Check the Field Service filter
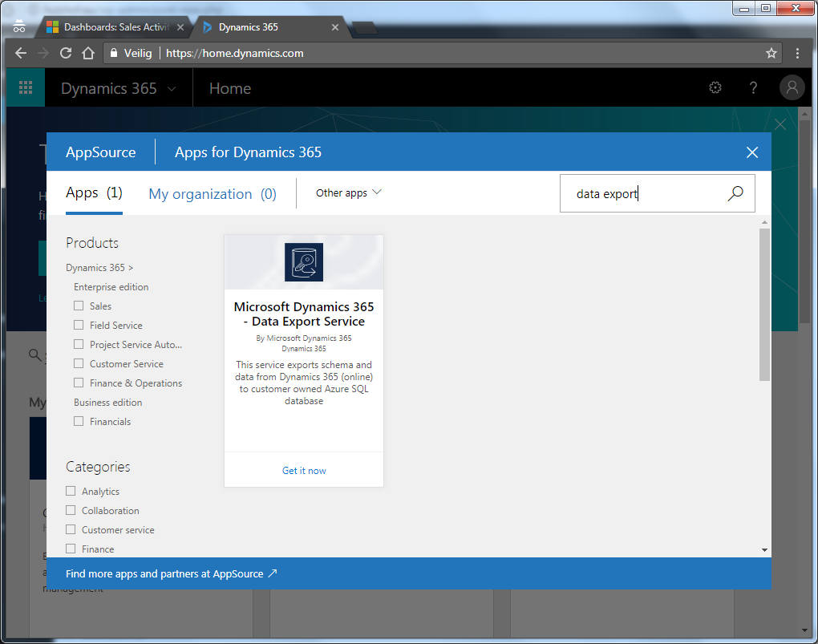Screen dimensions: 818x644 pos(79,325)
